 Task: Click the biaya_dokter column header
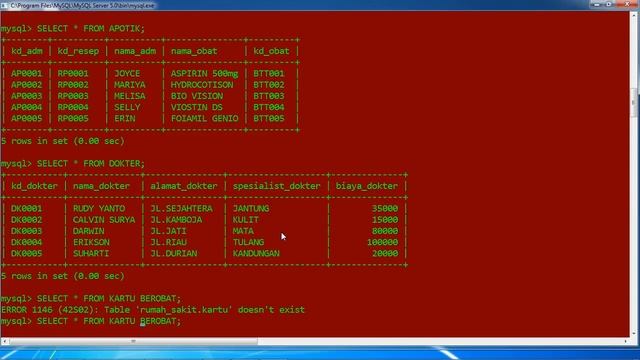(x=367, y=186)
